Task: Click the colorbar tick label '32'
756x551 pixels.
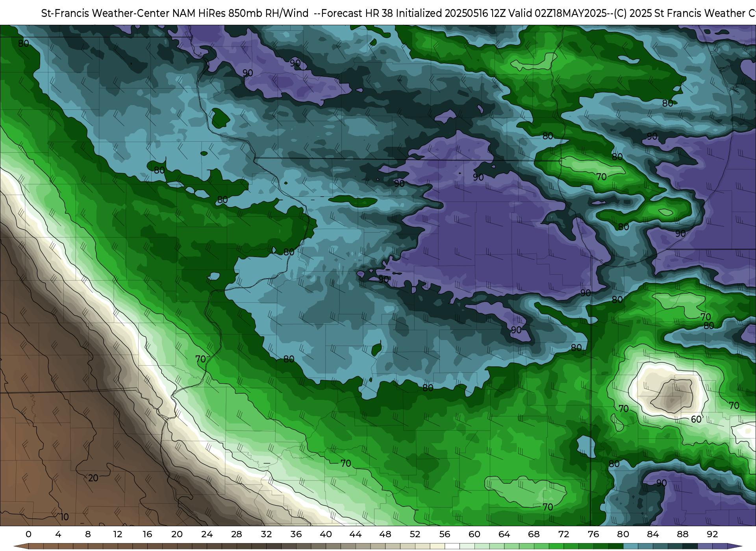Action: [266, 534]
